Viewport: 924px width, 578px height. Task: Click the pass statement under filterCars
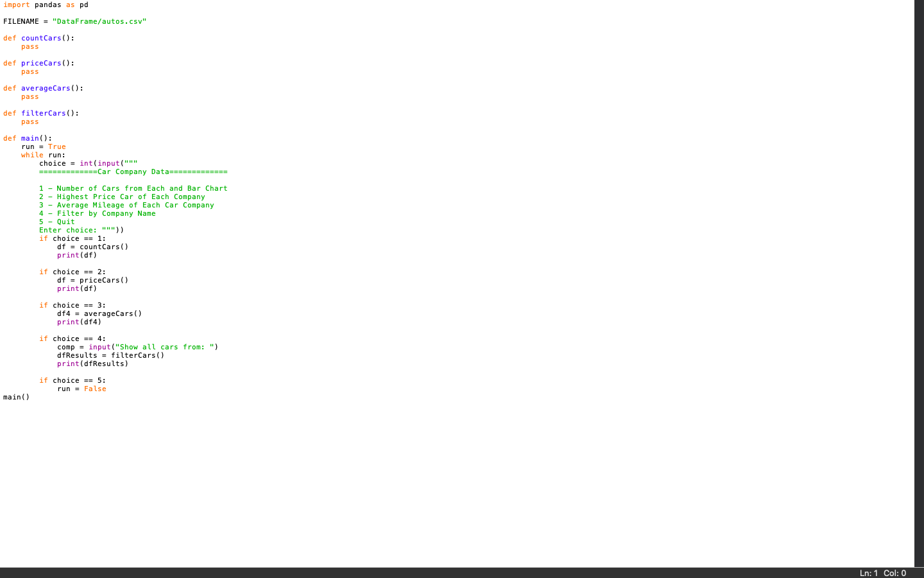coord(30,121)
